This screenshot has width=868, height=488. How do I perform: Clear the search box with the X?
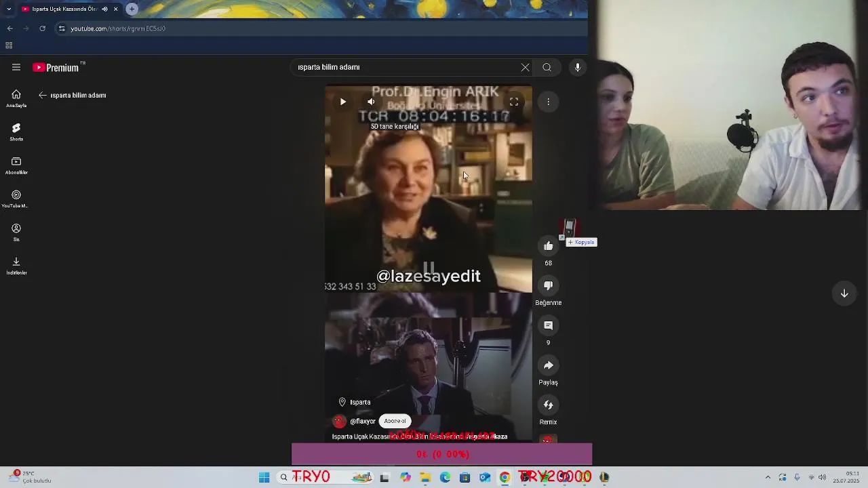coord(525,67)
